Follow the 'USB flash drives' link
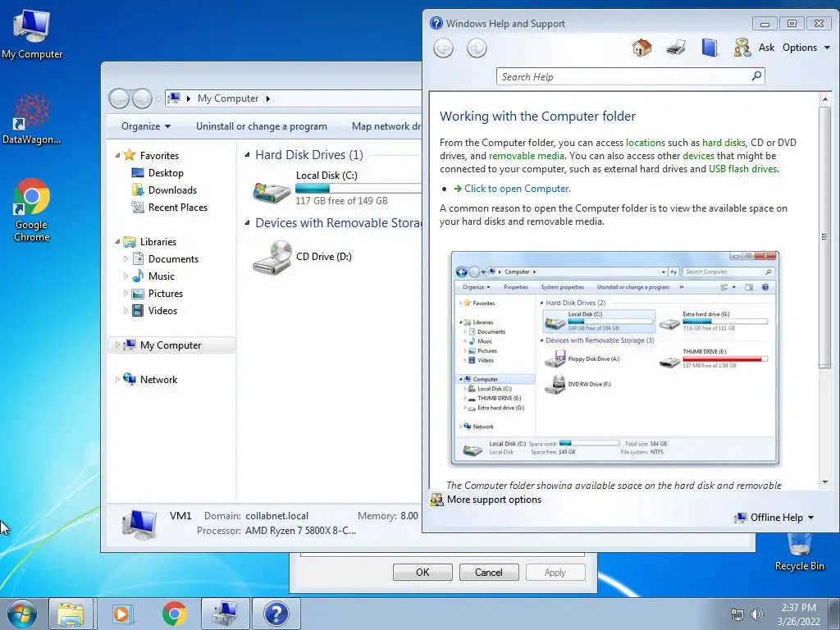Screen dimensions: 840x630 pyautogui.click(x=742, y=169)
